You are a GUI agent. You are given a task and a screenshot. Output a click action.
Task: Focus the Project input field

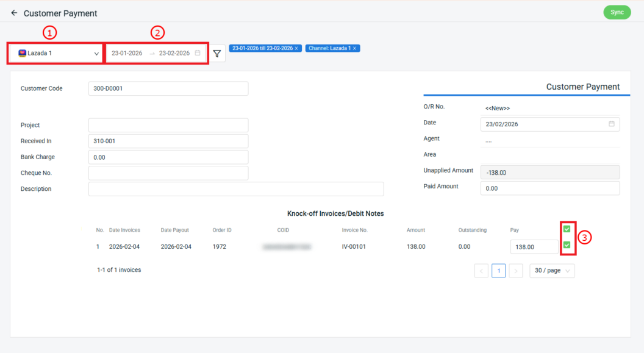click(x=168, y=125)
